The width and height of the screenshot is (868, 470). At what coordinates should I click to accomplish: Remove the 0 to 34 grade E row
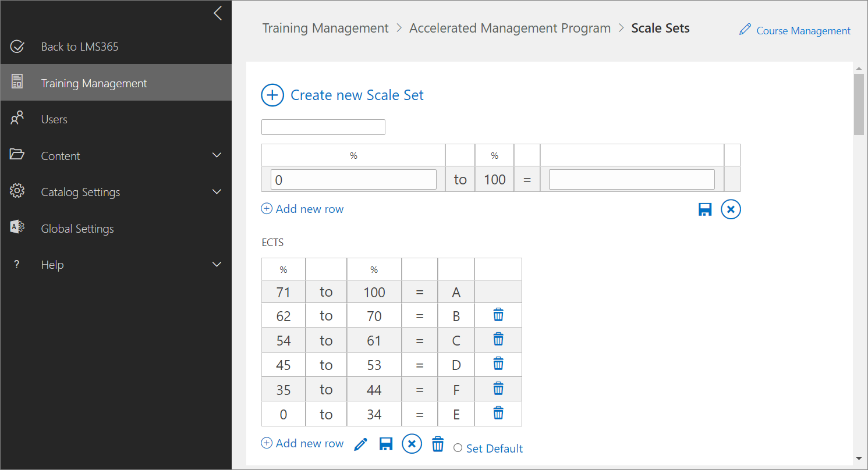498,414
